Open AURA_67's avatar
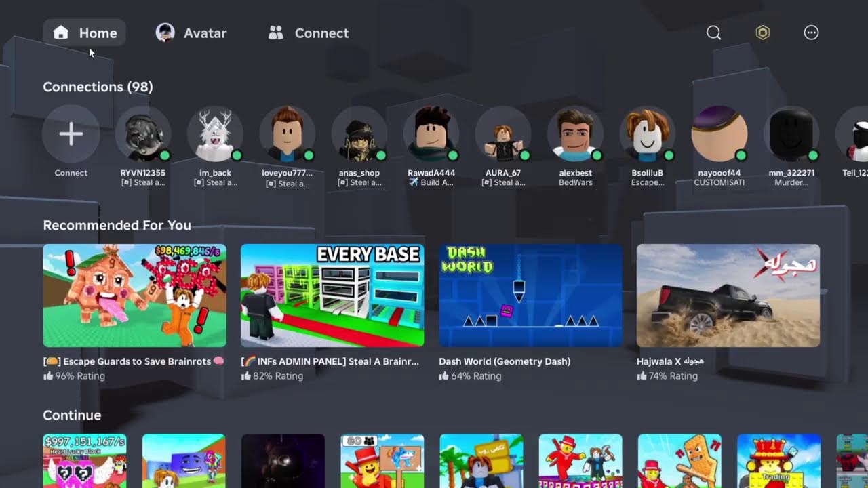The height and width of the screenshot is (488, 868). tap(503, 134)
